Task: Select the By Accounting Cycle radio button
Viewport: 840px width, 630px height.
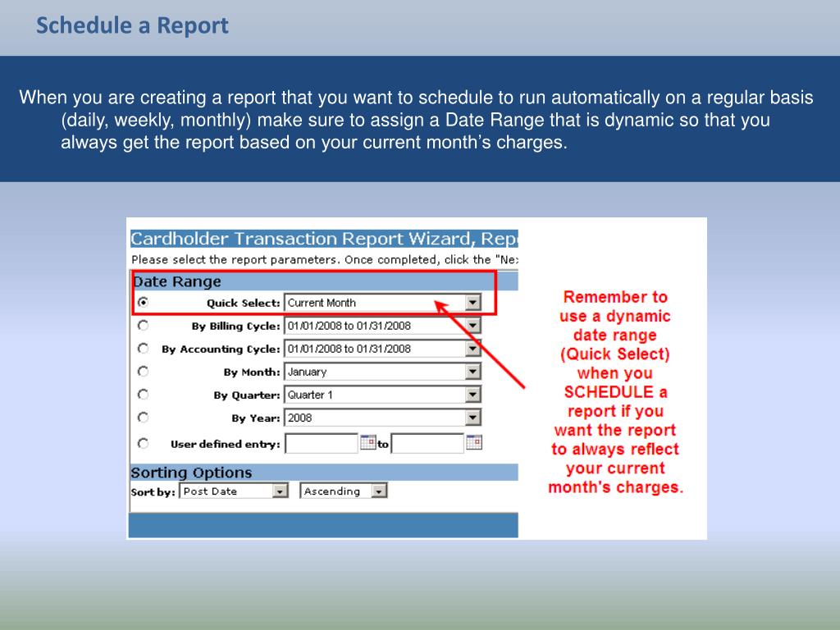Action: click(143, 348)
